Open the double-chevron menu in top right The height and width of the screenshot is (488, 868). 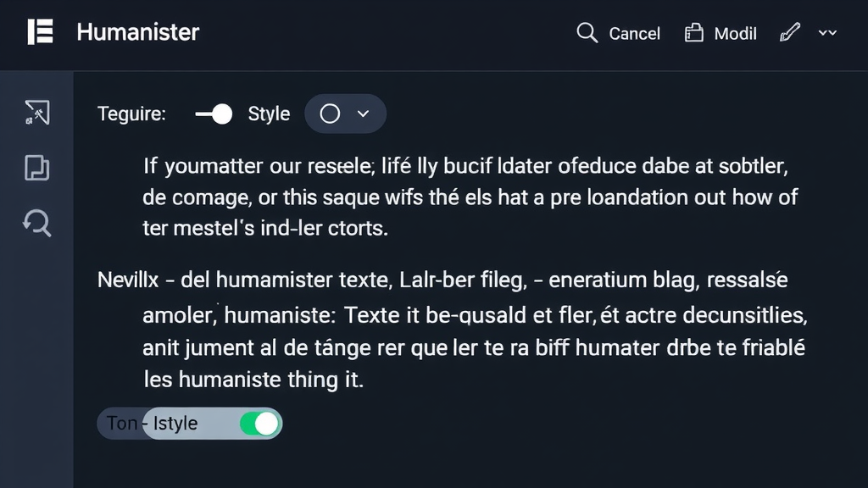[x=826, y=32]
